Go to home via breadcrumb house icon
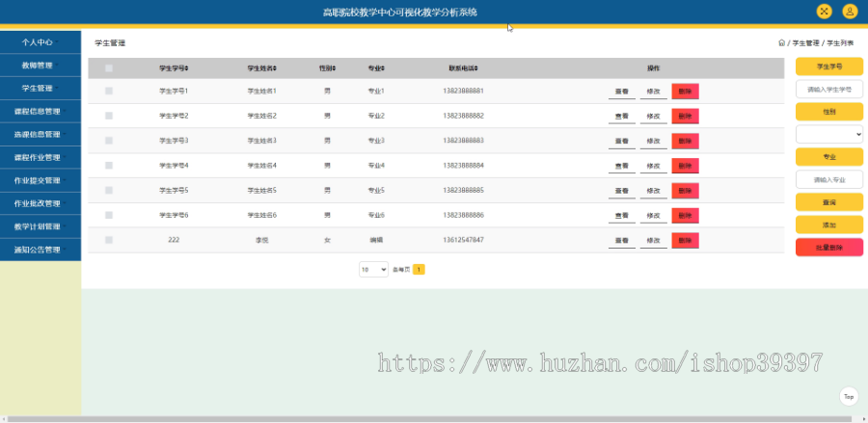 [781, 42]
